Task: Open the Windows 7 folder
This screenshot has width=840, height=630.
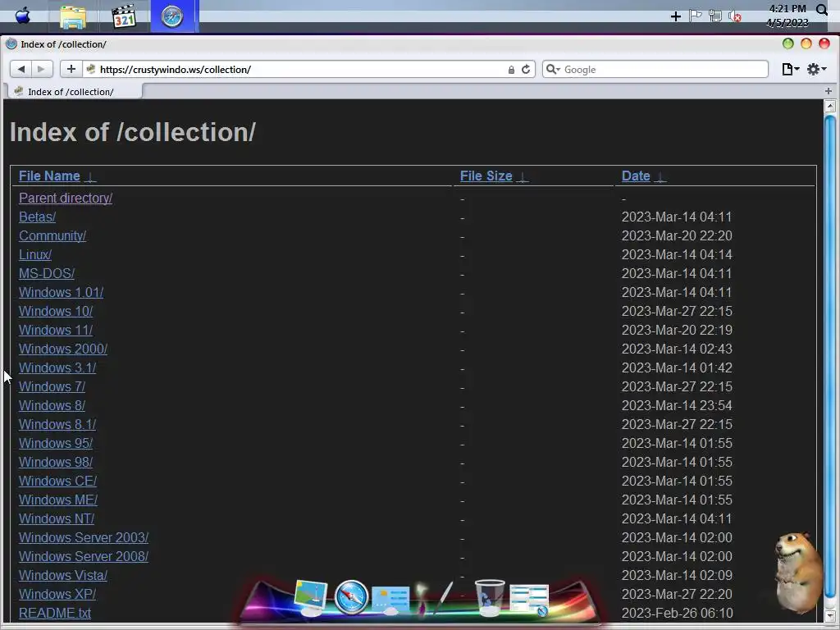Action: pyautogui.click(x=52, y=387)
